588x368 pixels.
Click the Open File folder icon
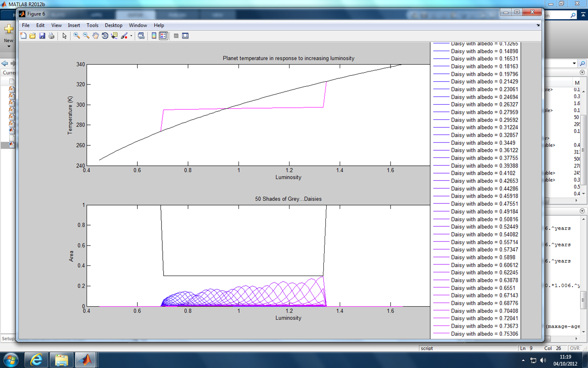pos(33,36)
